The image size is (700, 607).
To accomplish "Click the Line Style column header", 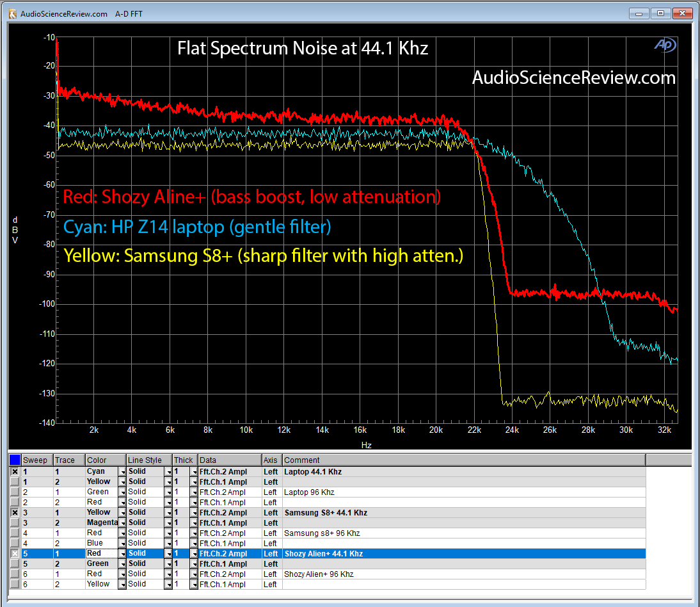I will (149, 460).
